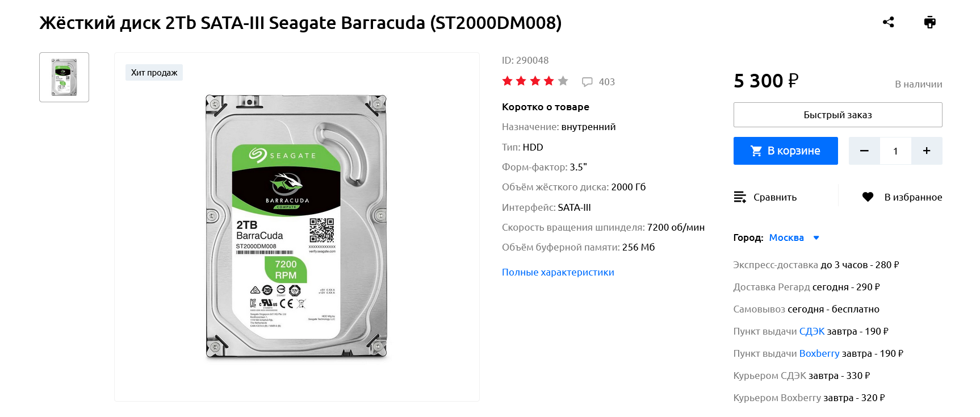This screenshot has height=417, width=980.
Task: Increase quantity with plus button
Action: (927, 151)
